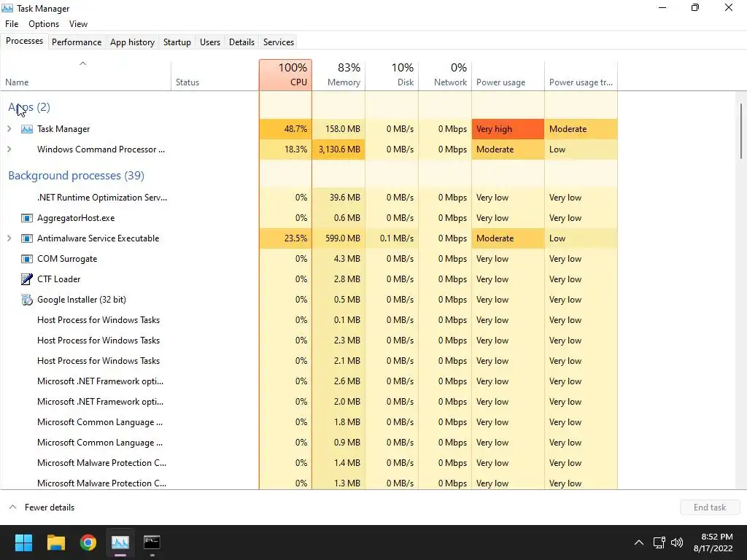Sort by the Memory column header
Screen dimensions: 747x560
tap(338, 75)
